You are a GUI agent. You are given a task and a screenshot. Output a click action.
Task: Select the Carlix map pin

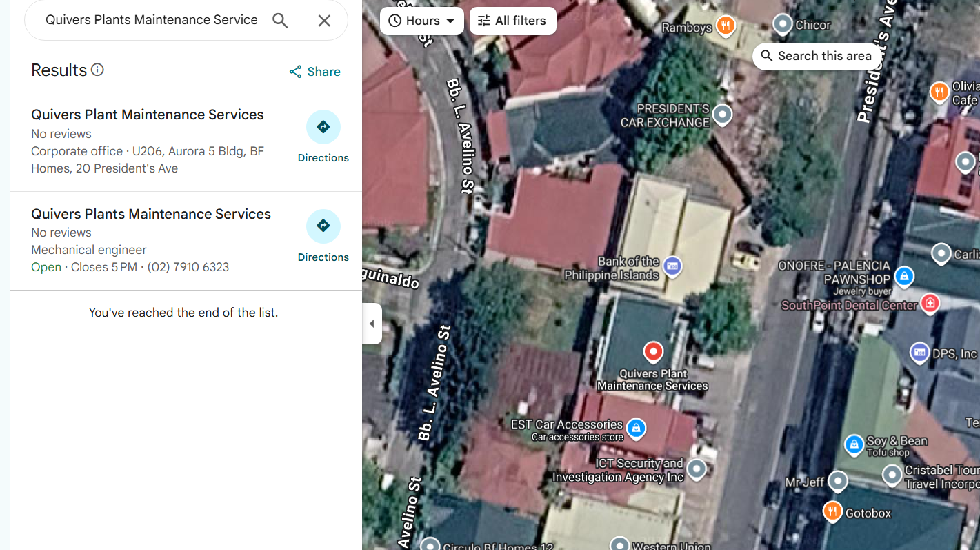[x=941, y=253]
